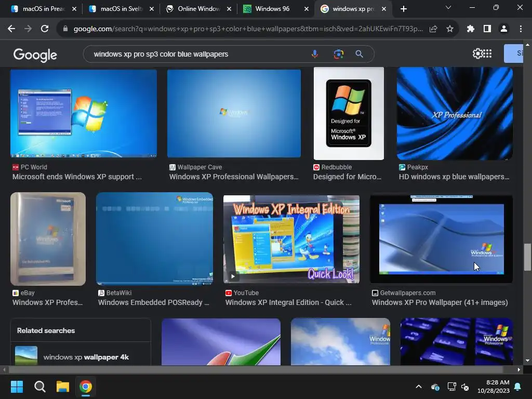Click the Chrome taskbar icon
Image resolution: width=532 pixels, height=399 pixels.
pyautogui.click(x=86, y=387)
